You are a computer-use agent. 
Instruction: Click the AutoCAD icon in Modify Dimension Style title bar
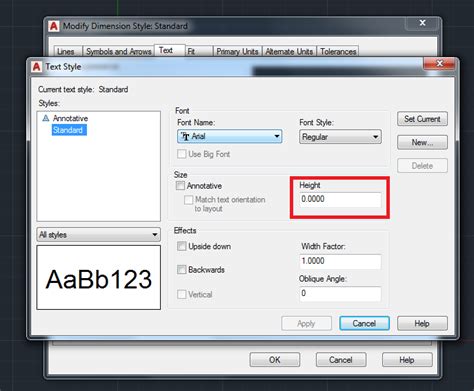(x=53, y=26)
